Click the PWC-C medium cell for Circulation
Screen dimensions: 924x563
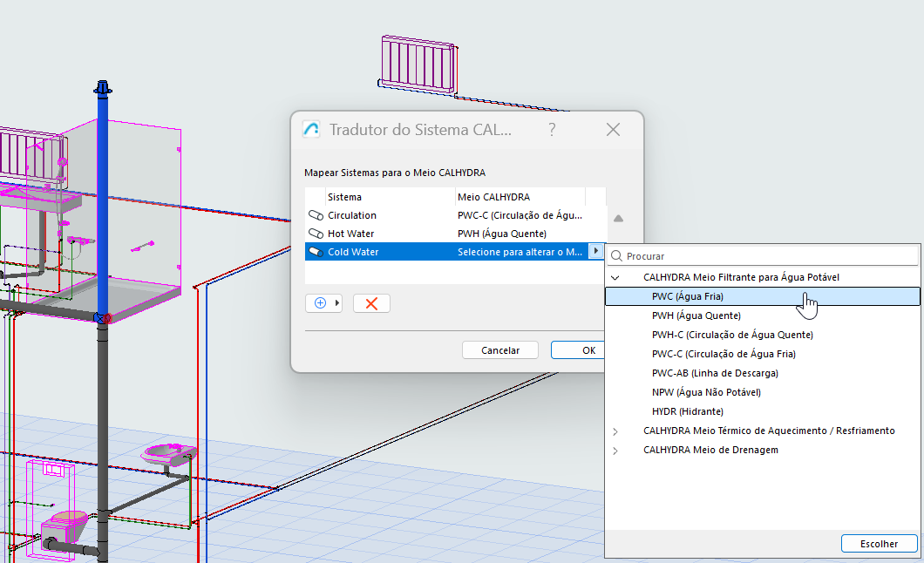(x=520, y=215)
